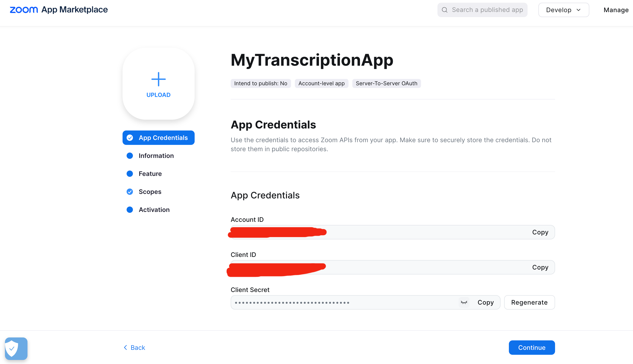Click the UPLOAD label
633x364 pixels.
click(158, 95)
